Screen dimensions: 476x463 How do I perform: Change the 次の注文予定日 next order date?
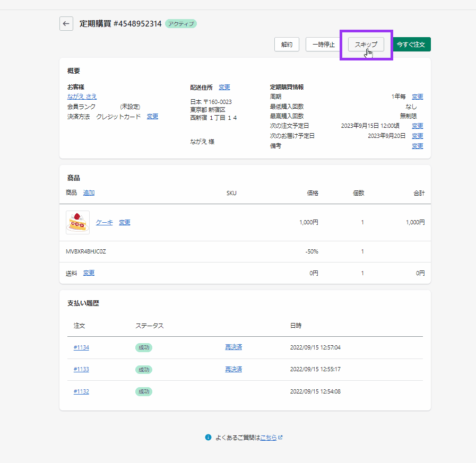(x=418, y=126)
